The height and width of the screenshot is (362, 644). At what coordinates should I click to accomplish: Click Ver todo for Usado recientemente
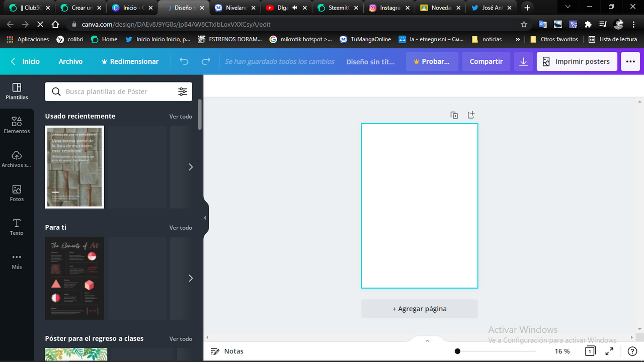[181, 116]
